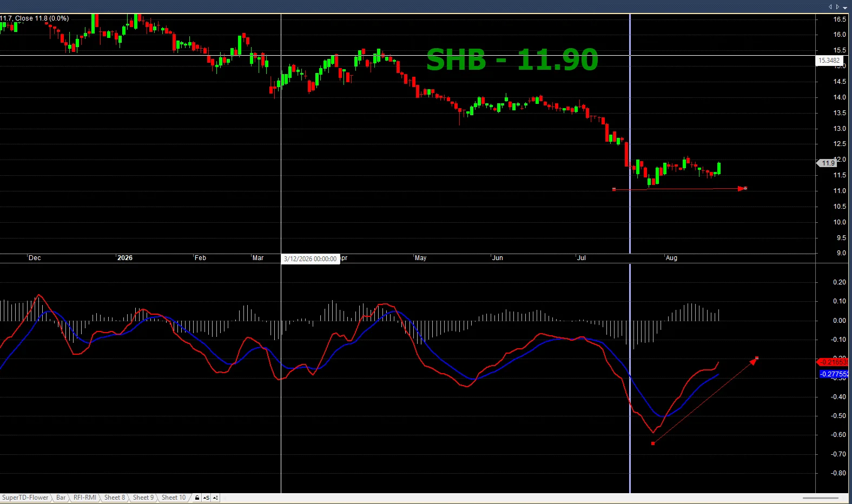Open the RFI-RMI sheet tab
The image size is (852, 504).
tap(84, 498)
